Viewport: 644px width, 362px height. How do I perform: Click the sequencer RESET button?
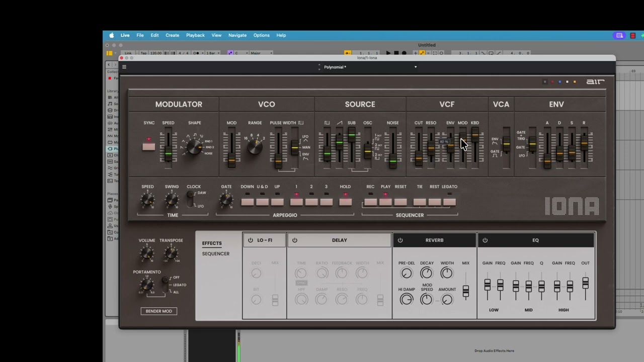[400, 202]
